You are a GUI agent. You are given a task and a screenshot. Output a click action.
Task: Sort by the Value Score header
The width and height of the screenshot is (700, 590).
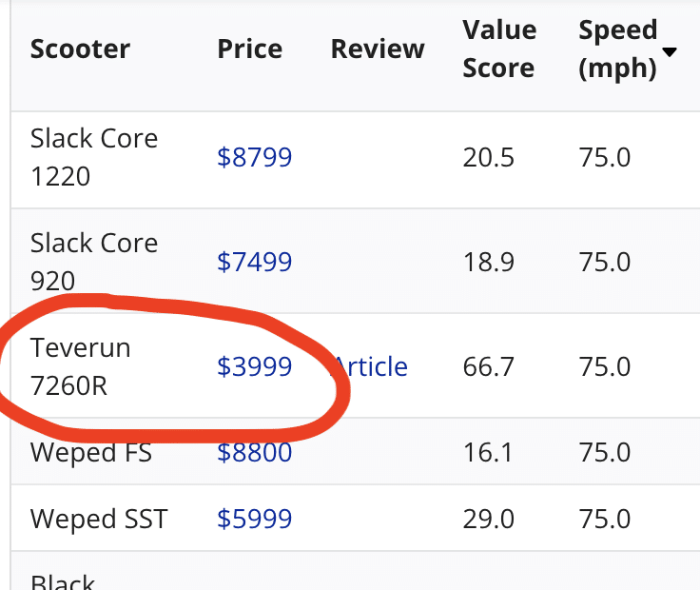(x=498, y=49)
